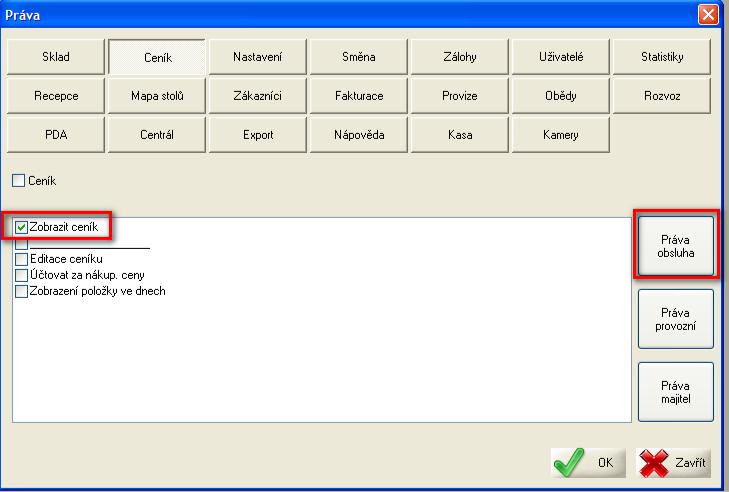Open the Sklad rights tab
The height and width of the screenshot is (492, 729).
56,58
